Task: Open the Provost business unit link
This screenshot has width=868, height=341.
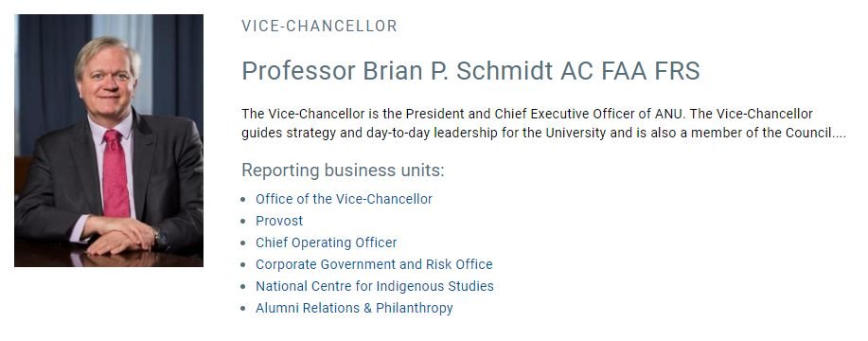Action: (x=279, y=221)
